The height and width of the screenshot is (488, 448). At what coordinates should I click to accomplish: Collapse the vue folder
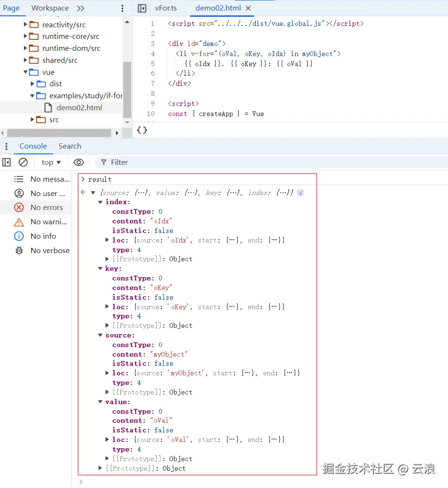click(25, 72)
